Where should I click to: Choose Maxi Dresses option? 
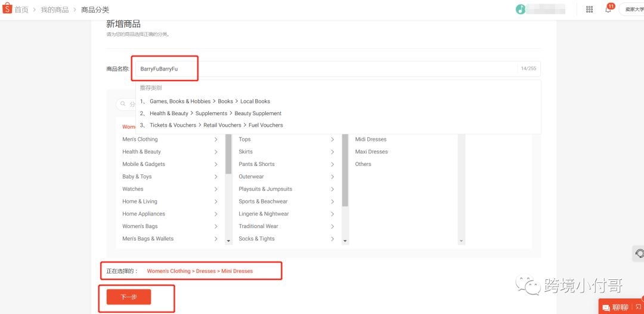(x=371, y=152)
